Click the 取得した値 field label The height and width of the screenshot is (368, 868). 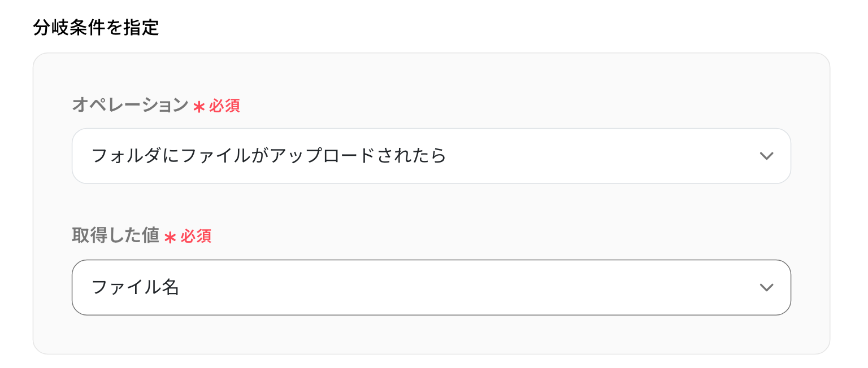[x=115, y=236]
